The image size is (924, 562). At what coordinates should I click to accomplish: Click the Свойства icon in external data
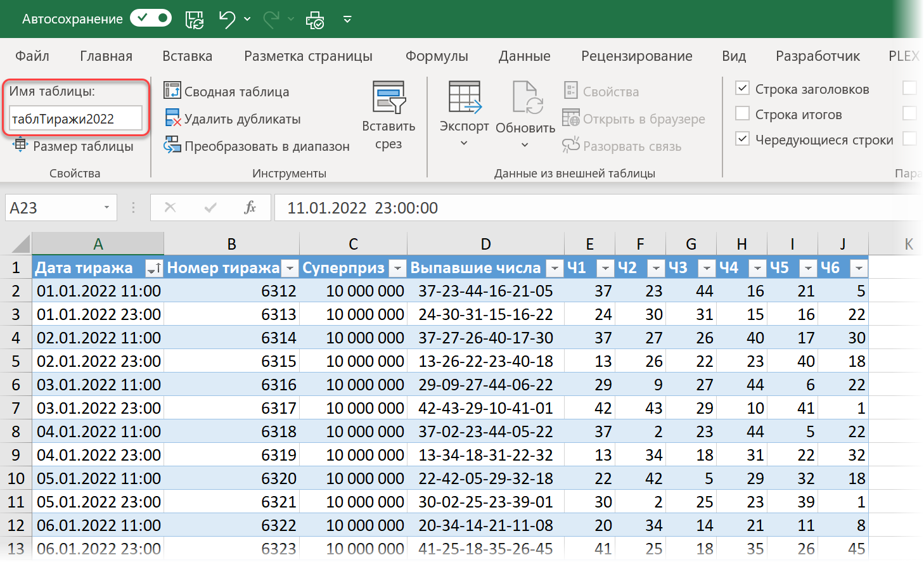tap(571, 91)
